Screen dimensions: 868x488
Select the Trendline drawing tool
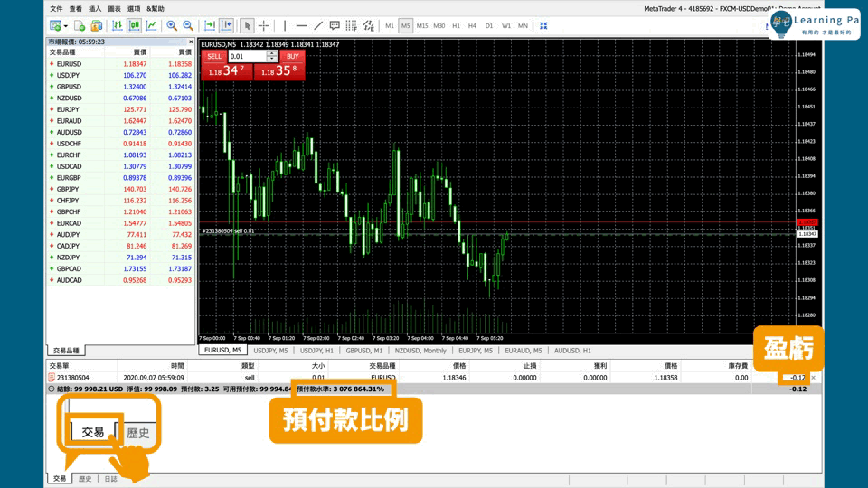pos(318,25)
